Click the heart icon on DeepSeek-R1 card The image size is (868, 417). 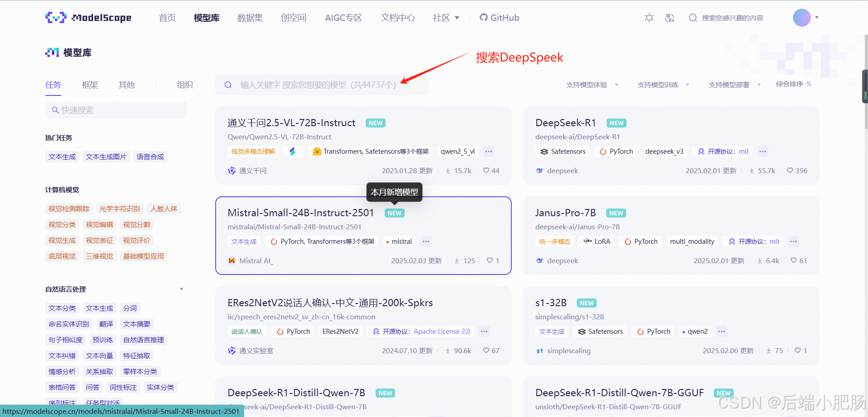tap(790, 171)
